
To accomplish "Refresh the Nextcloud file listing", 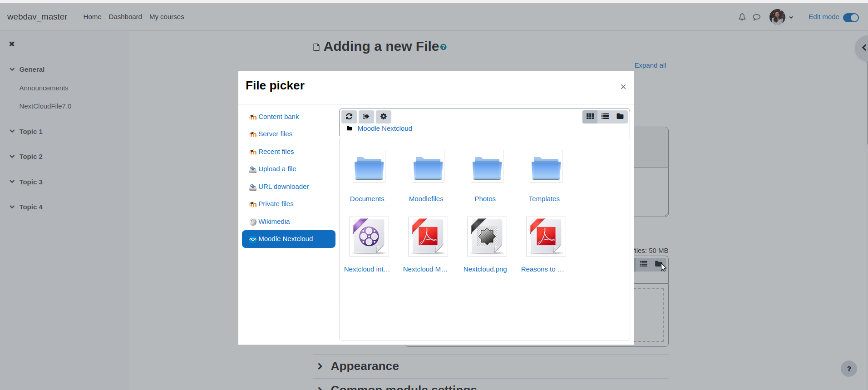I will click(x=349, y=117).
